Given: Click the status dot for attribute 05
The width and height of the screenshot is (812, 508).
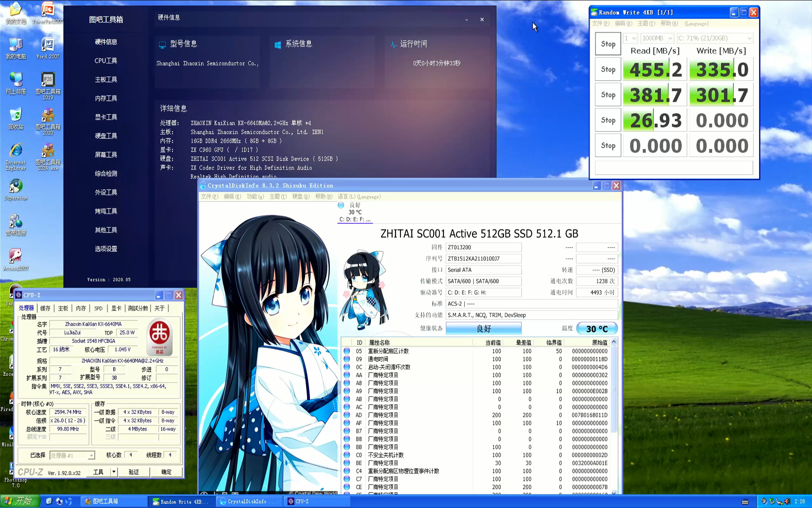Looking at the screenshot, I should click(x=347, y=351).
